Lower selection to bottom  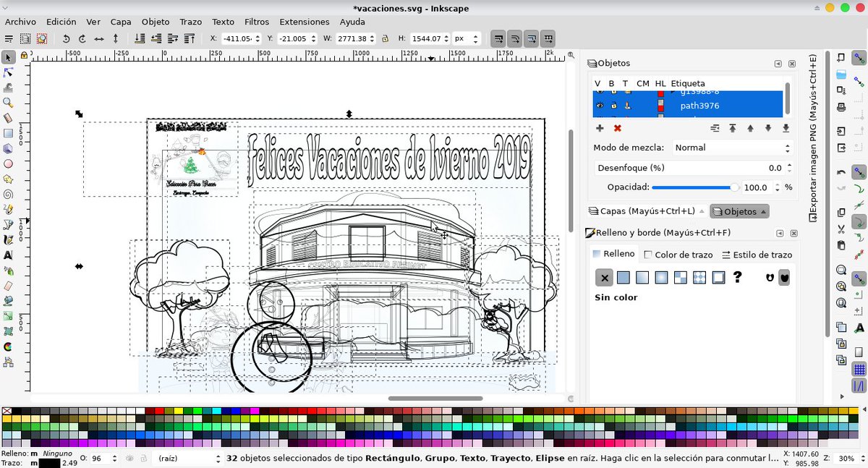[x=139, y=38]
